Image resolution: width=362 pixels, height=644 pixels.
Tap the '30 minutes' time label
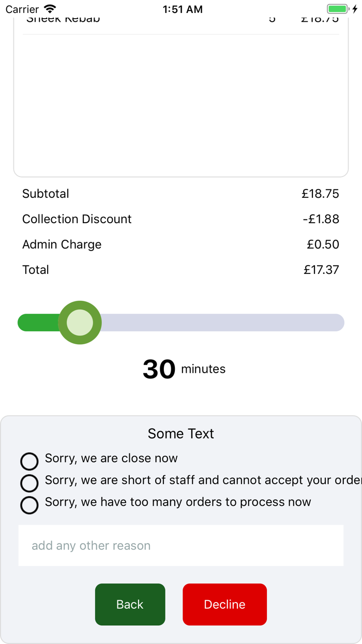[x=184, y=369]
